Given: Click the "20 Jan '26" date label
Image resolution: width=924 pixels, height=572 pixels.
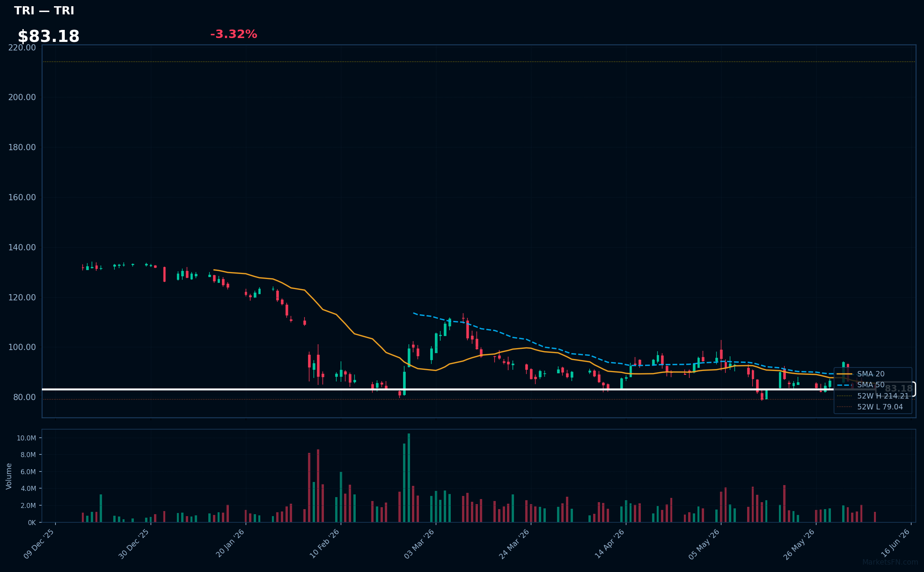Looking at the screenshot, I should 230,543.
